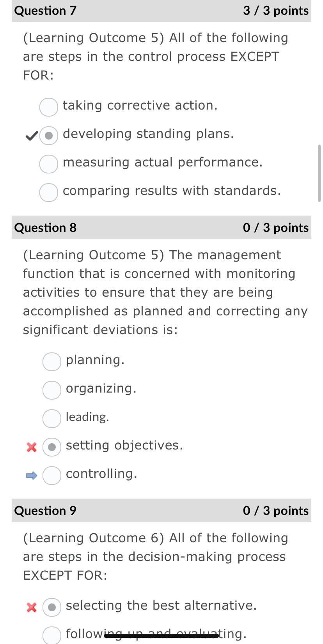This screenshot has height=644, width=323.
Task: Select the 'developing standing plans' radio button
Action: pyautogui.click(x=49, y=135)
